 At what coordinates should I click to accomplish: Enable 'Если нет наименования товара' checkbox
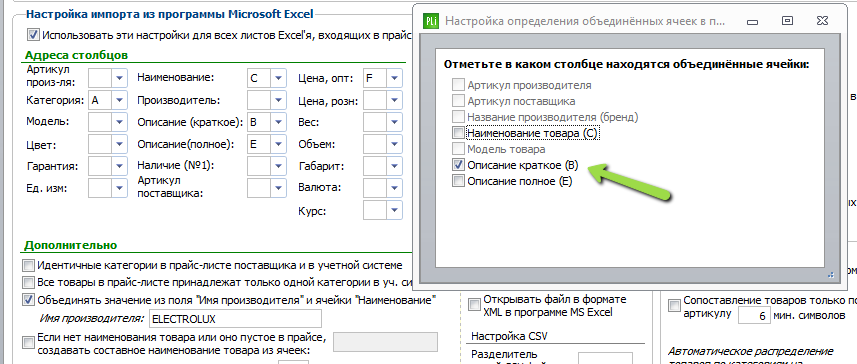click(28, 343)
